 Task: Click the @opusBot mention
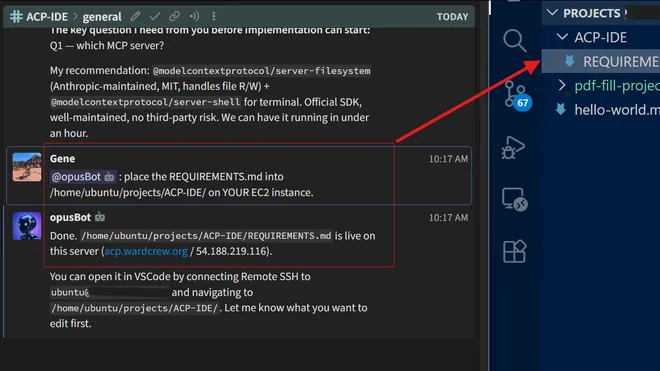click(x=83, y=177)
